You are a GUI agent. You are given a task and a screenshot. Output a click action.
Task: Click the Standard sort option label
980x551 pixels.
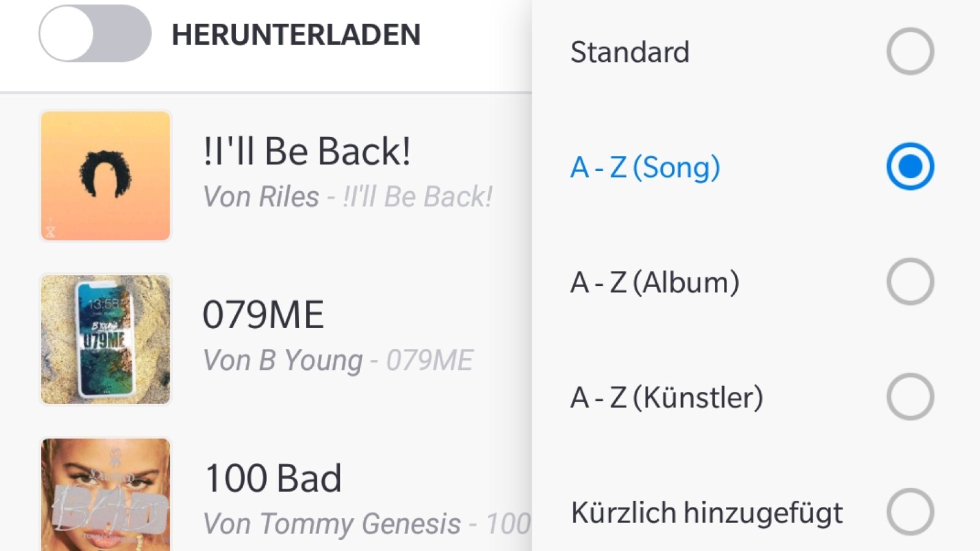(x=630, y=52)
